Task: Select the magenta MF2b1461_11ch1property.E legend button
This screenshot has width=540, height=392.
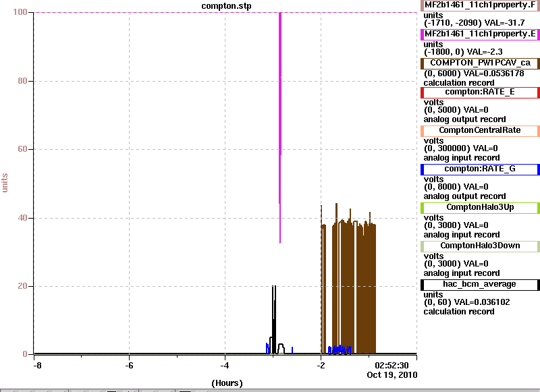Action: click(480, 34)
